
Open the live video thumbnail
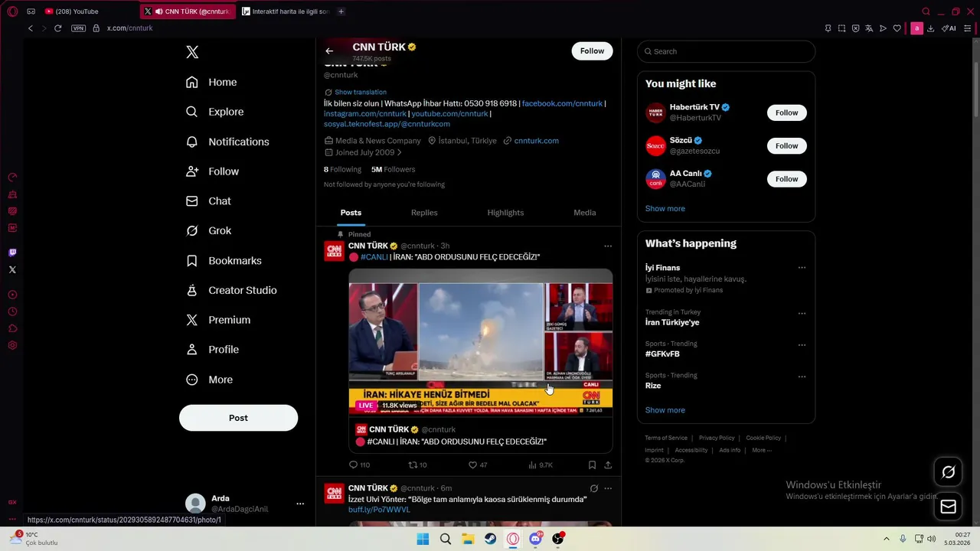481,342
